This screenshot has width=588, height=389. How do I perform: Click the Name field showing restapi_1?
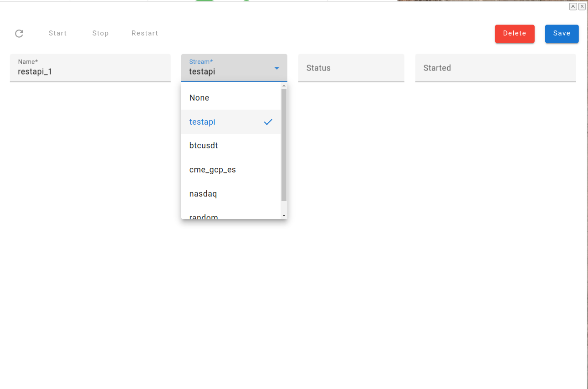tap(90, 71)
